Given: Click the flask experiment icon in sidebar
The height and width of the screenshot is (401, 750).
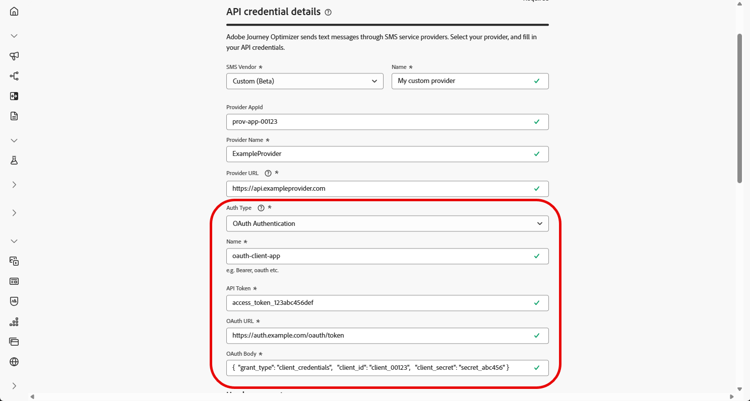Looking at the screenshot, I should tap(14, 160).
